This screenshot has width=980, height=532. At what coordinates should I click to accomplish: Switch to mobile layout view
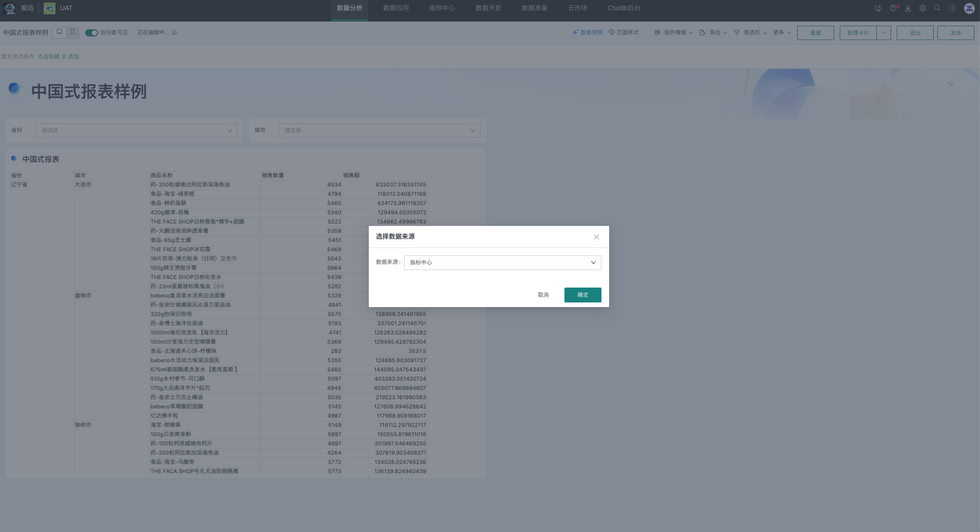72,32
